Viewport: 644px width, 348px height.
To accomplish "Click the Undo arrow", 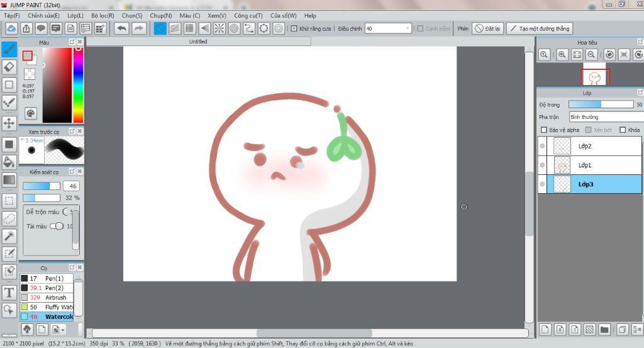I will 121,28.
